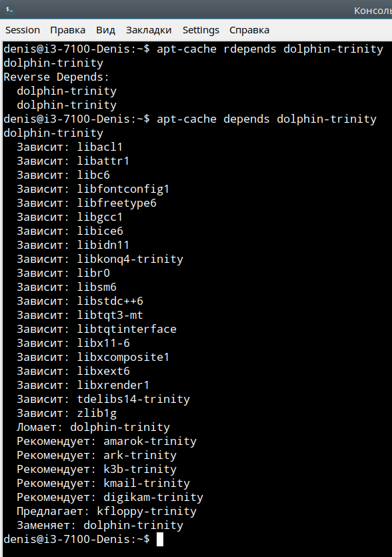Open the Вид menu
Image resolution: width=392 pixels, height=557 pixels.
(105, 30)
